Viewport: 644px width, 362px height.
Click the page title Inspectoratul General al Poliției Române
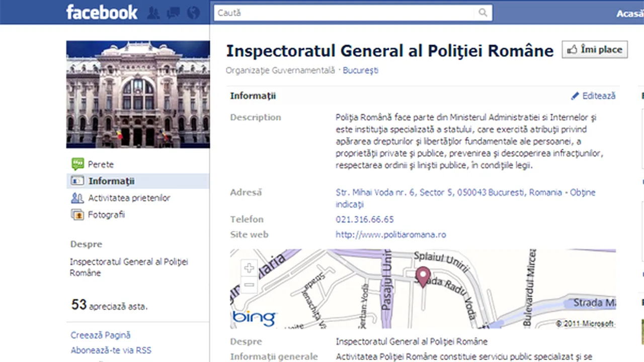(x=390, y=51)
